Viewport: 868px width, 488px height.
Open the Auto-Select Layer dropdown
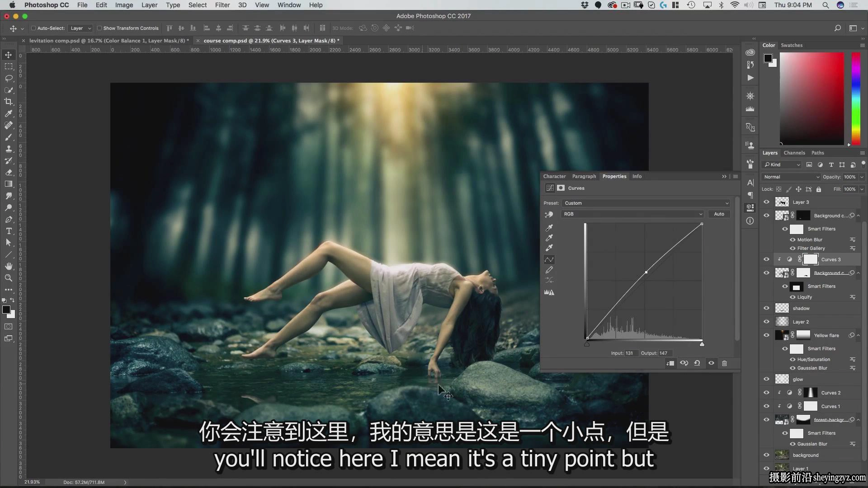[x=81, y=28]
